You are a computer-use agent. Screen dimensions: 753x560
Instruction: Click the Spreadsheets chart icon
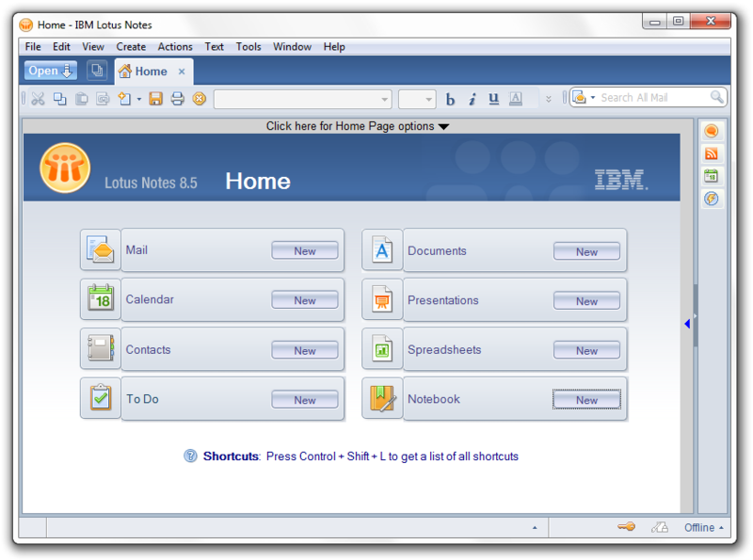[382, 348]
